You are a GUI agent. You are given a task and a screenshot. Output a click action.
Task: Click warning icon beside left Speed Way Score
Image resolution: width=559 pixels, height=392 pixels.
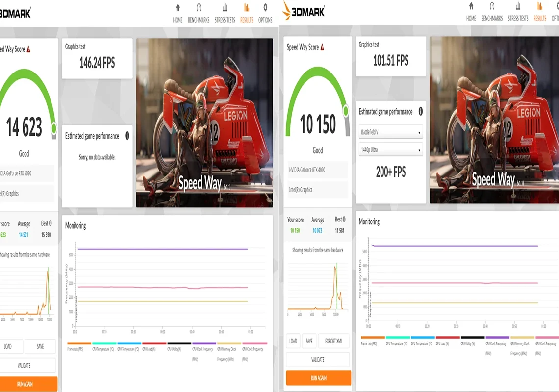click(x=28, y=49)
